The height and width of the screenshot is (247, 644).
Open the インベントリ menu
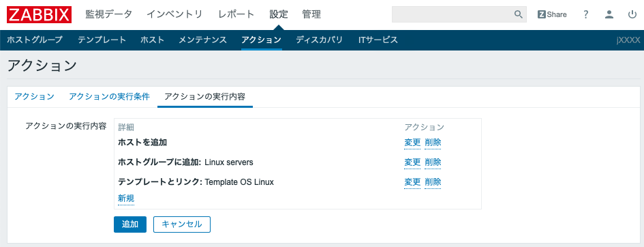(x=174, y=14)
